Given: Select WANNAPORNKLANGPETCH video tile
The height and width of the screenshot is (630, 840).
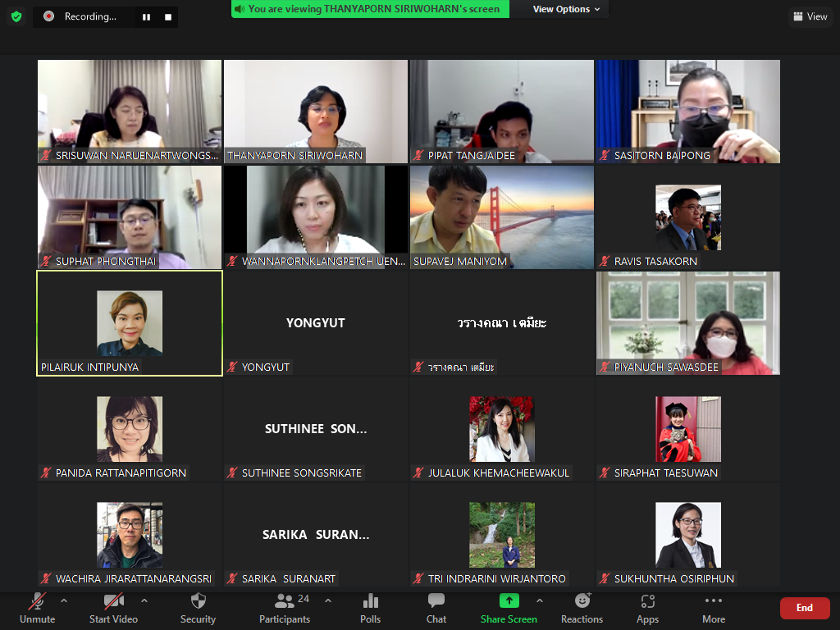Looking at the screenshot, I should tap(316, 217).
